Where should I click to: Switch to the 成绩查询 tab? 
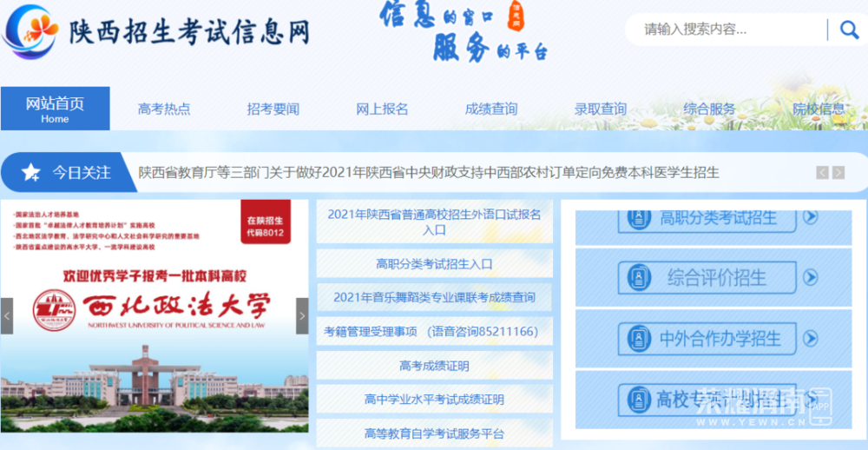(x=491, y=109)
